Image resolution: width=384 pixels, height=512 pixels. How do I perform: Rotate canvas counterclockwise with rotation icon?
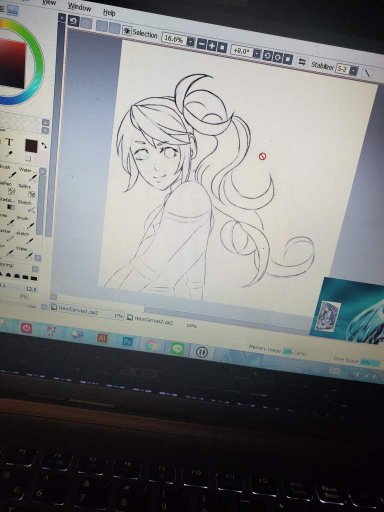pyautogui.click(x=267, y=55)
